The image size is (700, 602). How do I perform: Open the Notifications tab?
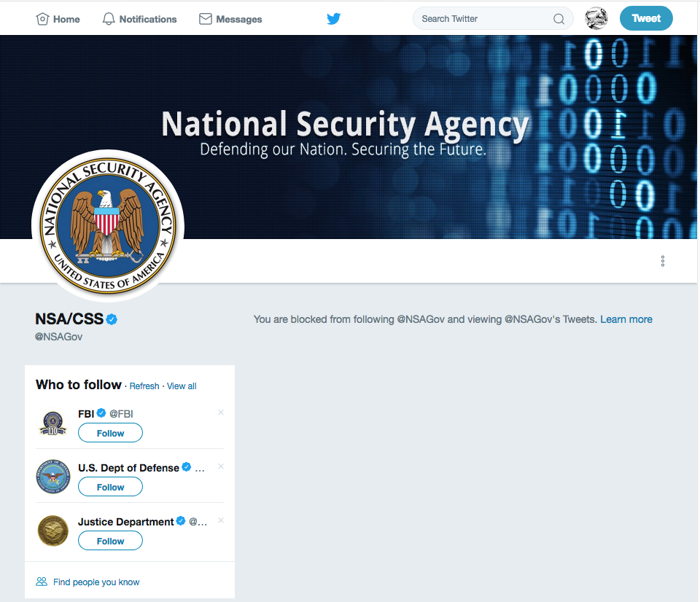(140, 19)
